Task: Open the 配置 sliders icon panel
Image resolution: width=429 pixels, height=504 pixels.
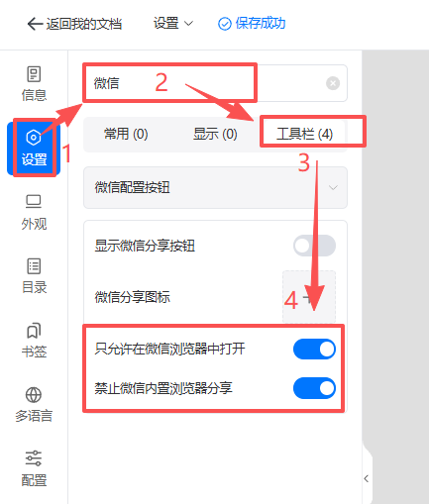Action: (x=34, y=468)
